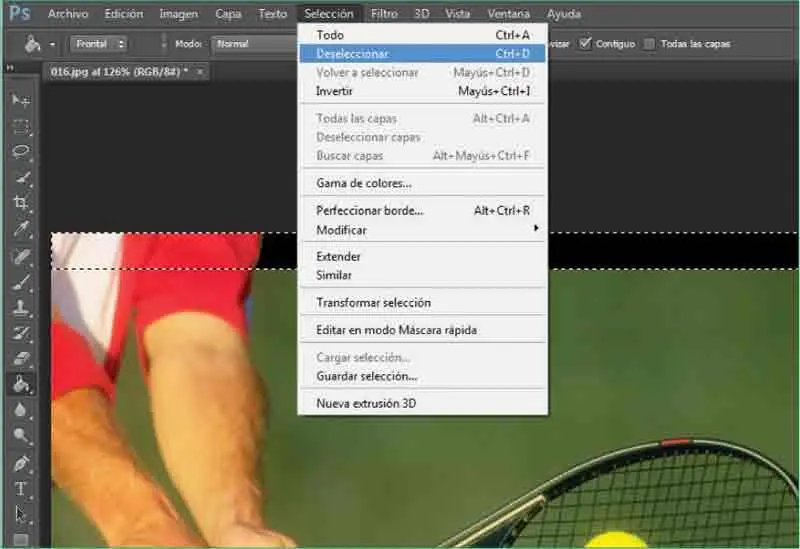Choose Todo from the Selección menu
The height and width of the screenshot is (549, 800).
(x=423, y=35)
